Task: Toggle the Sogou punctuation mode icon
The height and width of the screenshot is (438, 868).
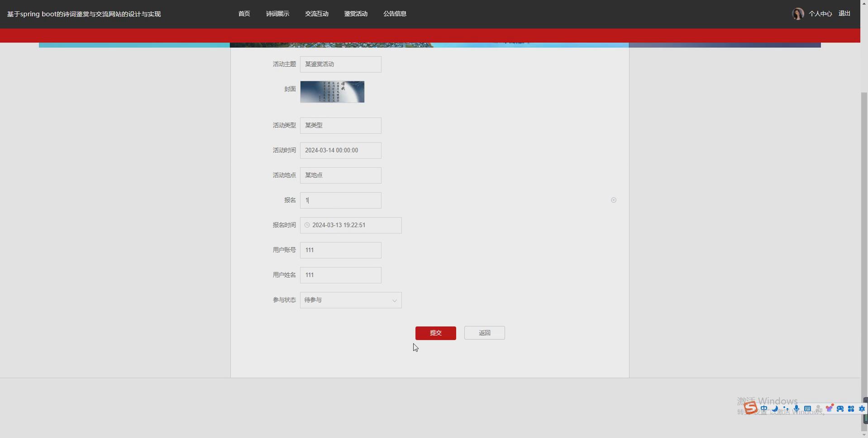Action: [786, 409]
